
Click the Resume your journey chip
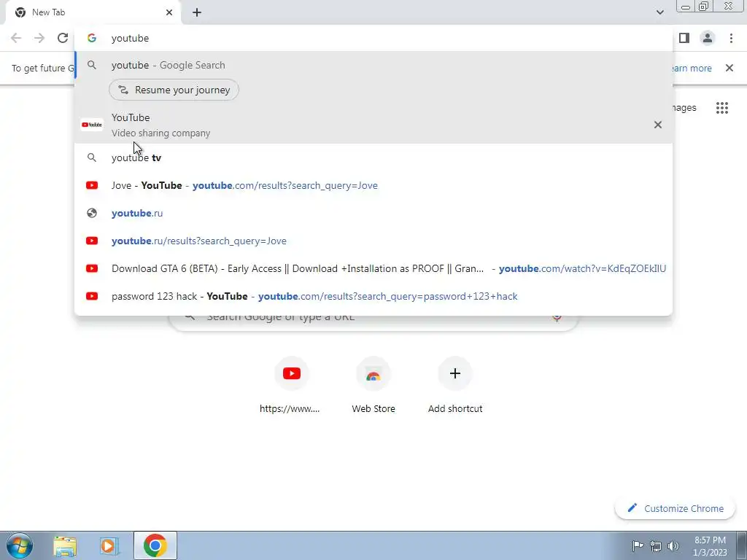coord(174,90)
